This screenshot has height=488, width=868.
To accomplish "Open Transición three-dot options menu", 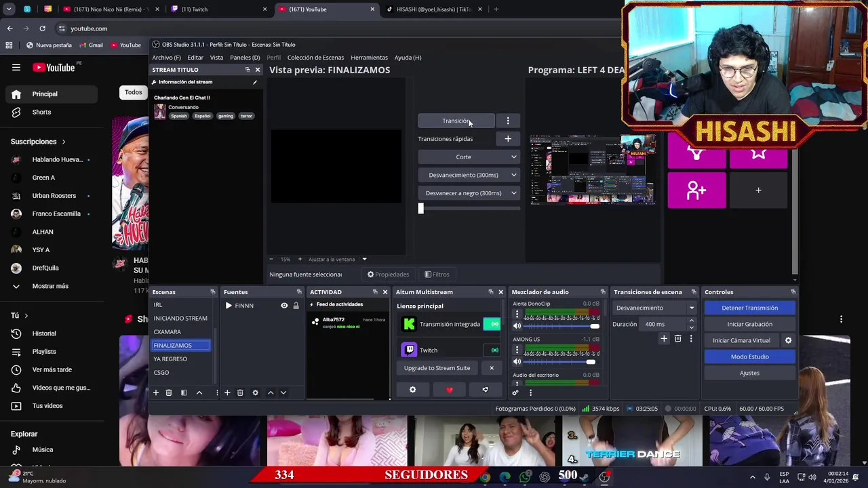I will [x=508, y=121].
